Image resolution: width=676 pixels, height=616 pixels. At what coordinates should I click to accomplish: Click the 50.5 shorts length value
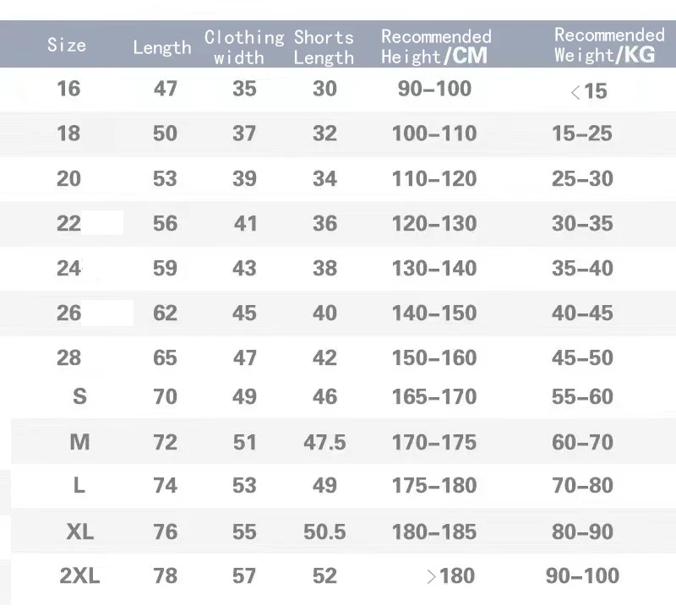(x=324, y=532)
